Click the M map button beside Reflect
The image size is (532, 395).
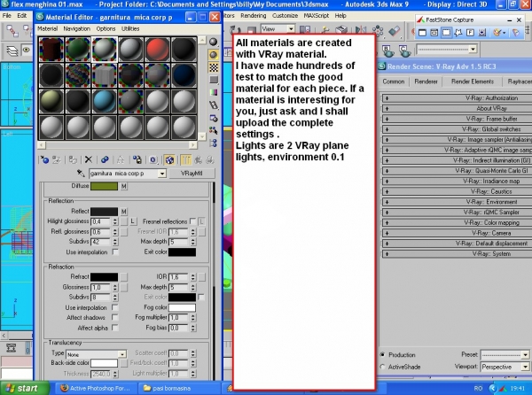[124, 212]
